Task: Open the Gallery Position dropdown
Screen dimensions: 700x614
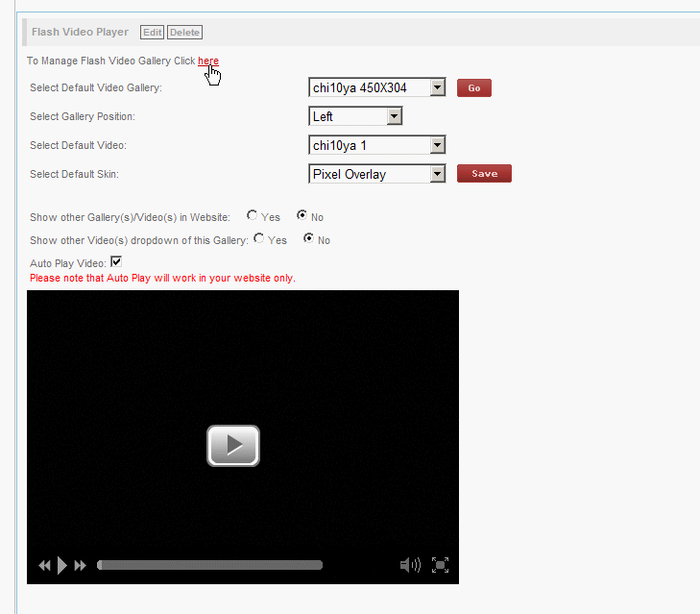Action: (x=355, y=116)
